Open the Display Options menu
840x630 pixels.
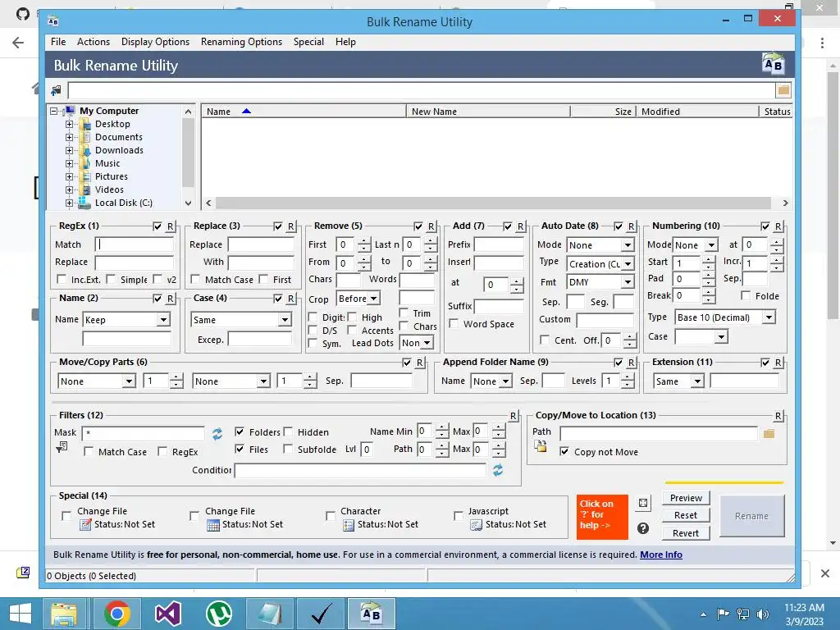tap(155, 42)
